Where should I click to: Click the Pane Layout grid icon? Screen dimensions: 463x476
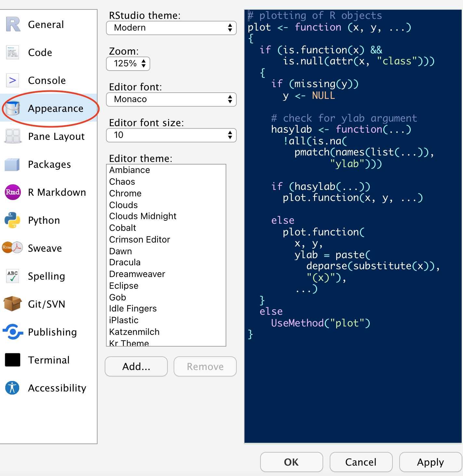click(13, 136)
